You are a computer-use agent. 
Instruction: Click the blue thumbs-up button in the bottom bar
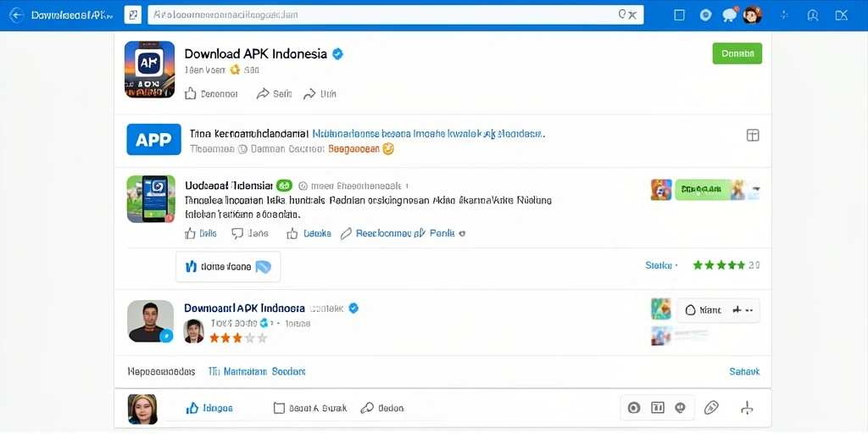[209, 409]
